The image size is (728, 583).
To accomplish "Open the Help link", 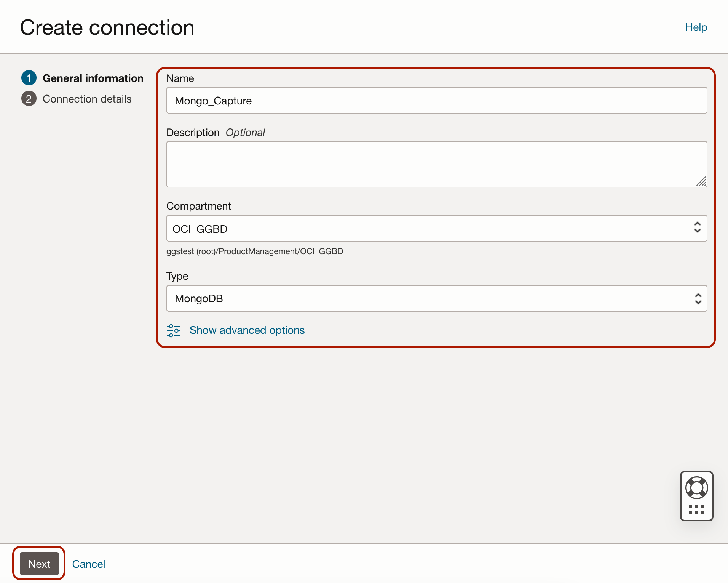I will [x=696, y=27].
